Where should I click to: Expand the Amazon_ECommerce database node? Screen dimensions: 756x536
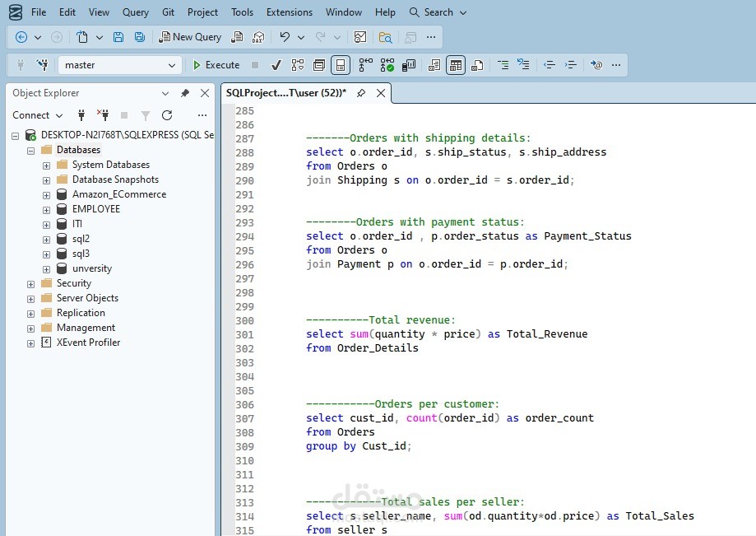(47, 194)
